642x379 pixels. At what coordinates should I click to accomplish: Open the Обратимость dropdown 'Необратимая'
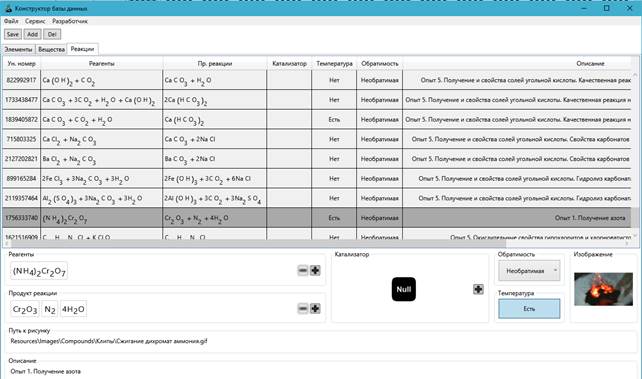coord(529,271)
